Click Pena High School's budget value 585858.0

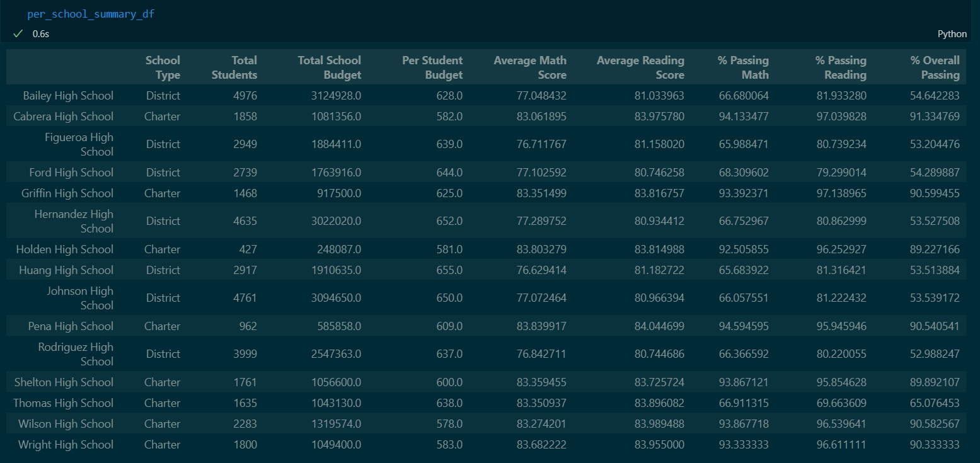pyautogui.click(x=340, y=326)
